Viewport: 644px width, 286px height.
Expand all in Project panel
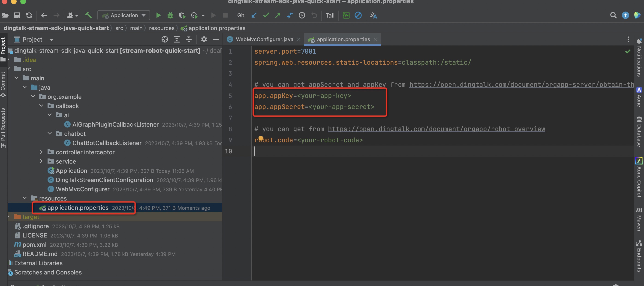point(177,39)
